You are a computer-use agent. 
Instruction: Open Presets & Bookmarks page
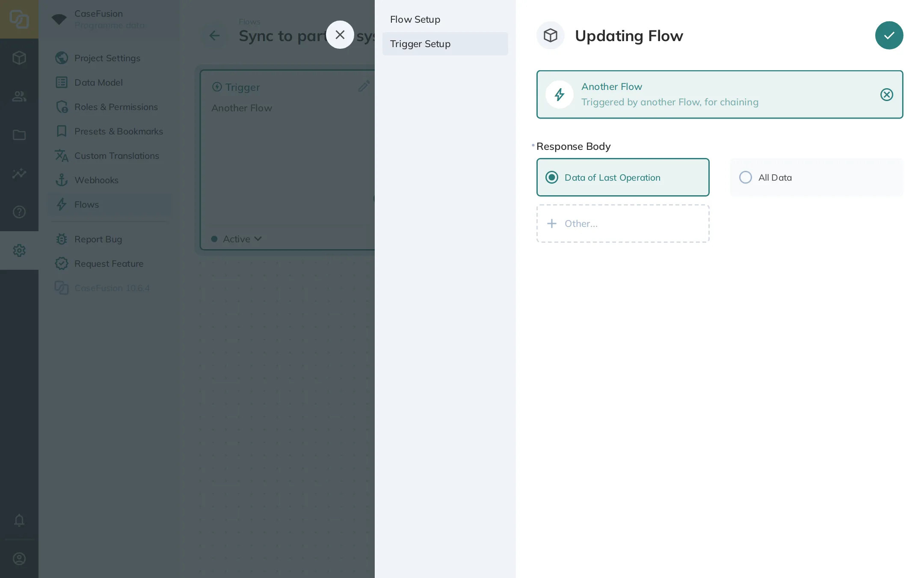tap(110, 131)
